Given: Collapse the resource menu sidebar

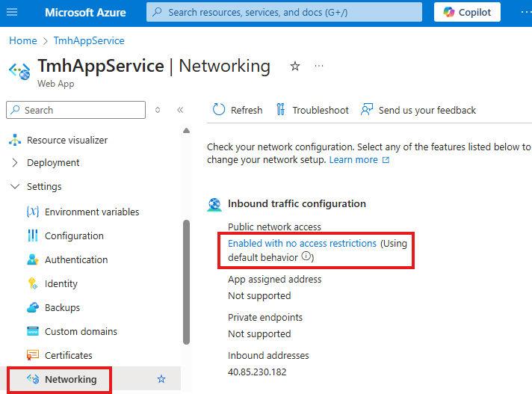Looking at the screenshot, I should (x=180, y=110).
